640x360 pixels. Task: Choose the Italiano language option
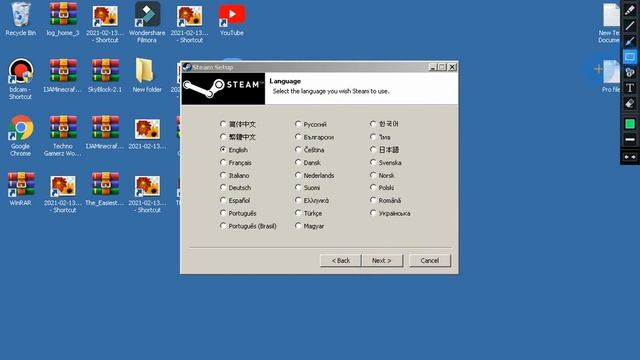point(223,175)
